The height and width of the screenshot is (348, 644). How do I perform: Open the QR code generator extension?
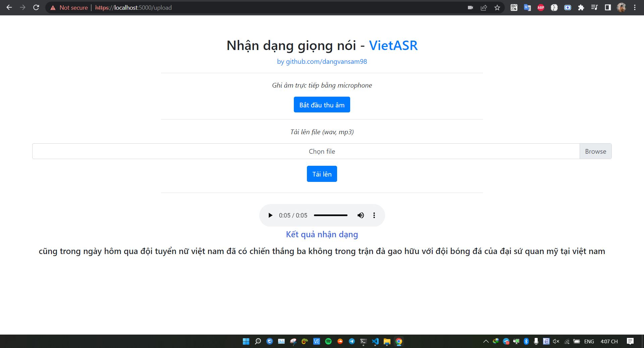click(x=514, y=7)
